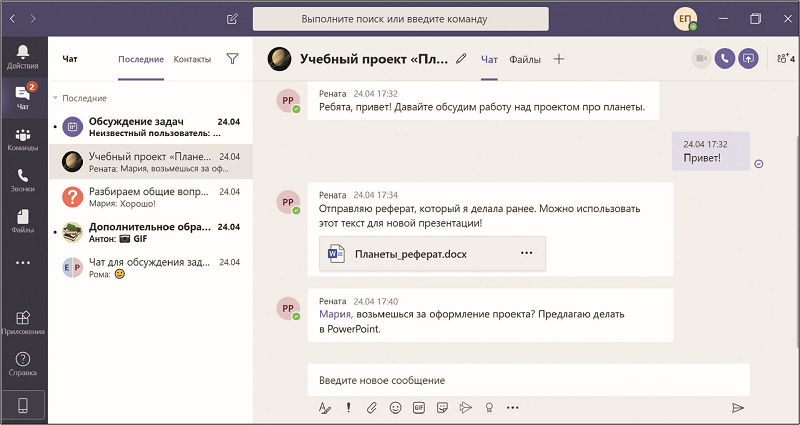Open more compose options ellipsis
Viewport: 800px width, 425px height.
[513, 408]
